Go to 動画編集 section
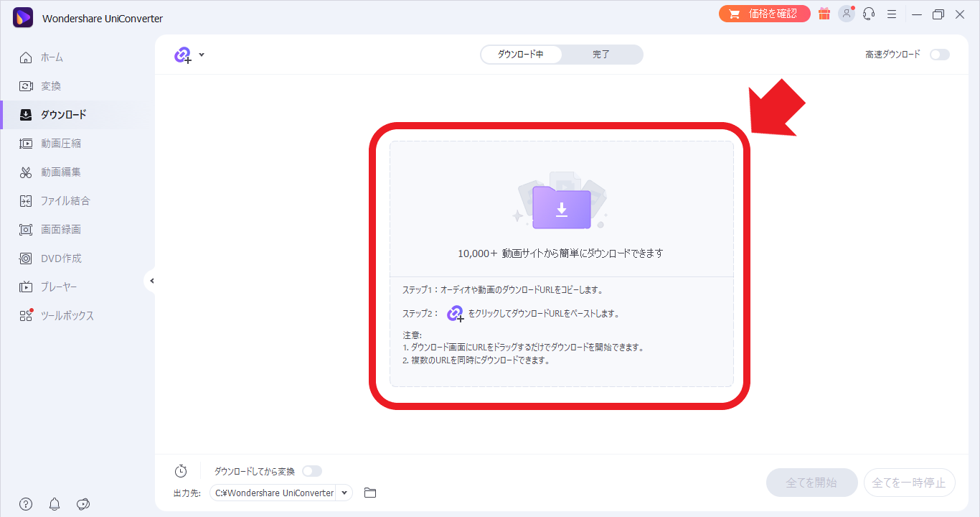This screenshot has width=980, height=517. 50,172
